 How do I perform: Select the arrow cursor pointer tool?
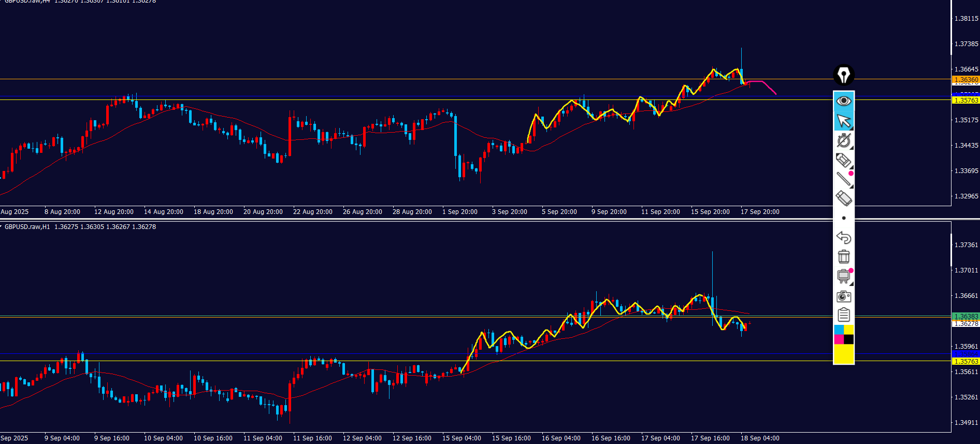(844, 121)
